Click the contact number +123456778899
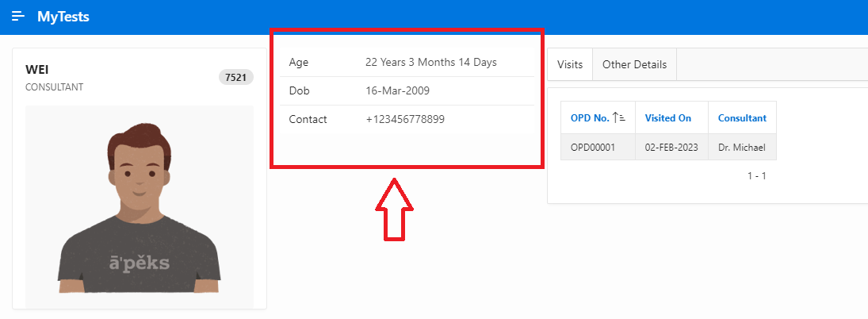Screen dimensions: 868x319 [405, 119]
